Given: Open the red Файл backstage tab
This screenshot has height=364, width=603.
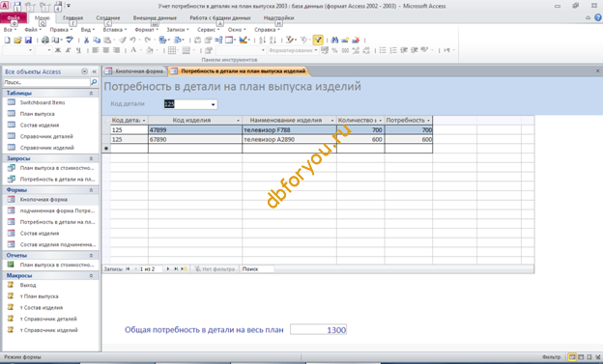Looking at the screenshot, I should click(x=14, y=17).
